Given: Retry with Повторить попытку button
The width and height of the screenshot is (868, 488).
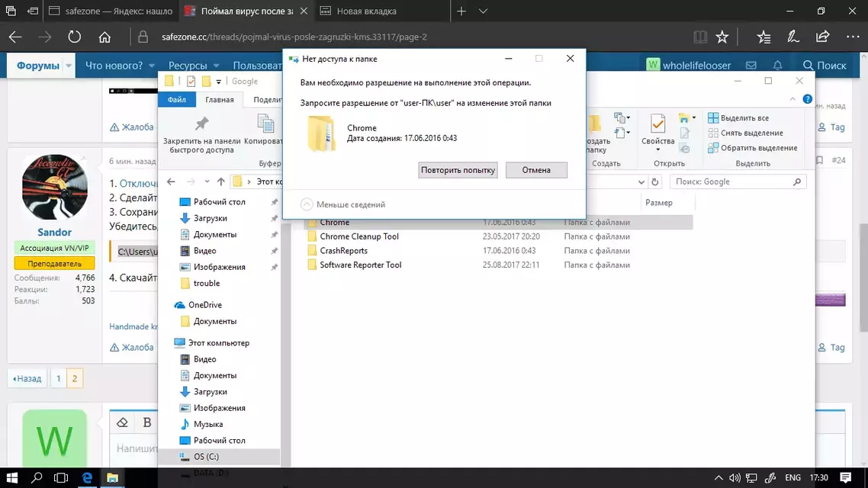Looking at the screenshot, I should 458,170.
